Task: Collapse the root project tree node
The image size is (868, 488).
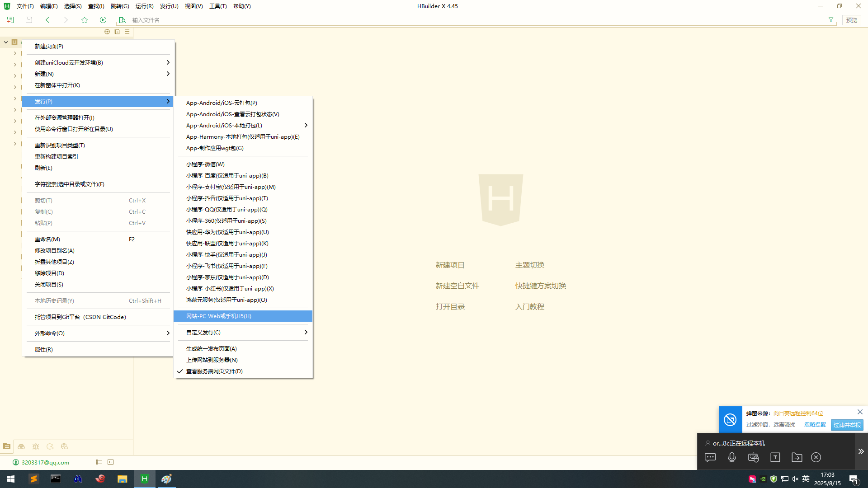Action: [6, 42]
